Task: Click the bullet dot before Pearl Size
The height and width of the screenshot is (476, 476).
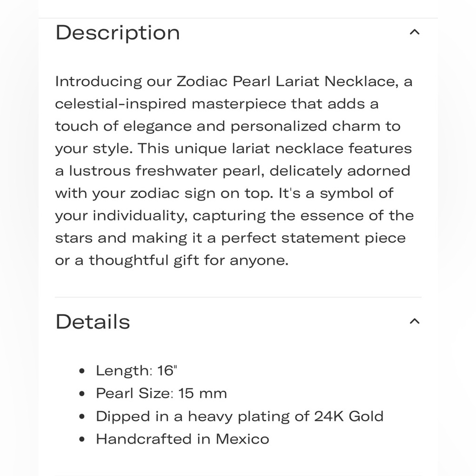Action: pos(82,394)
